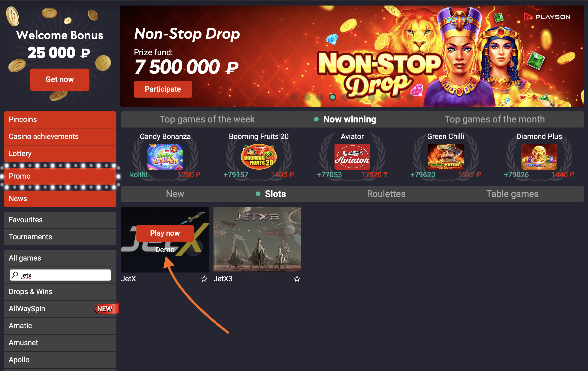The height and width of the screenshot is (371, 588).
Task: Click the search magnifier icon in games filter
Action: pos(15,275)
